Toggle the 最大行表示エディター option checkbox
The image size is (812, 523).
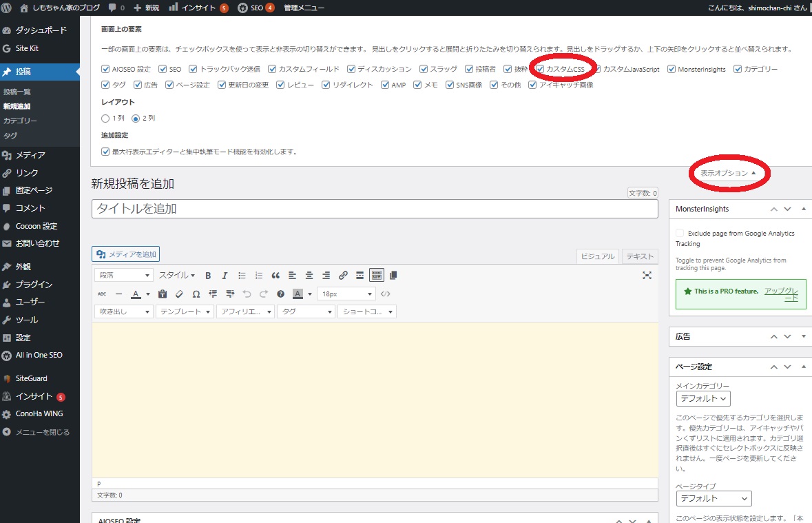pyautogui.click(x=105, y=152)
